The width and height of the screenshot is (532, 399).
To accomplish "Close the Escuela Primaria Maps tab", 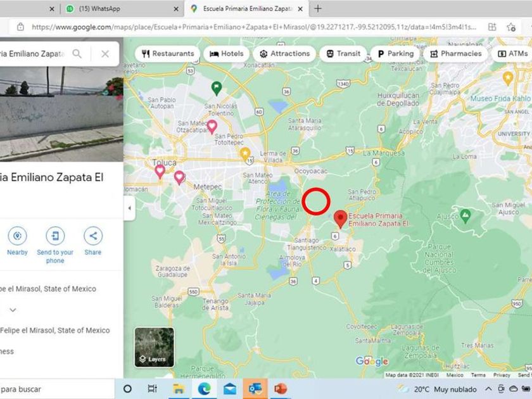I will [300, 9].
